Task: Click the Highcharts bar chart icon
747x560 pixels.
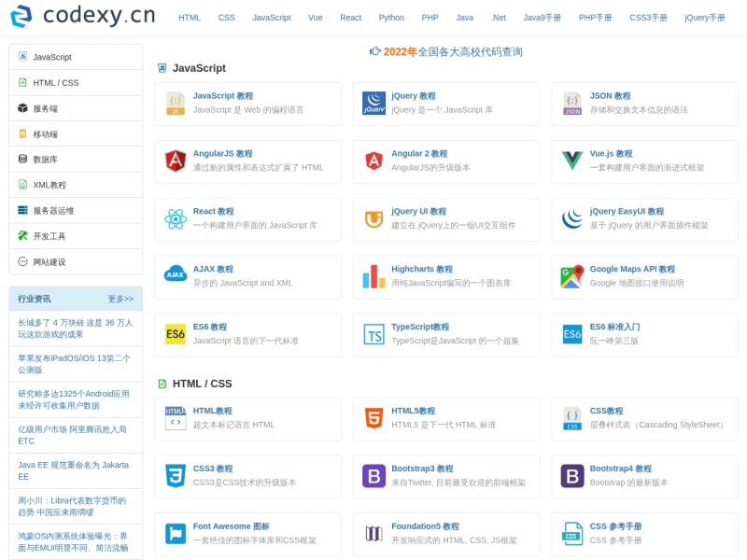Action: click(x=374, y=276)
